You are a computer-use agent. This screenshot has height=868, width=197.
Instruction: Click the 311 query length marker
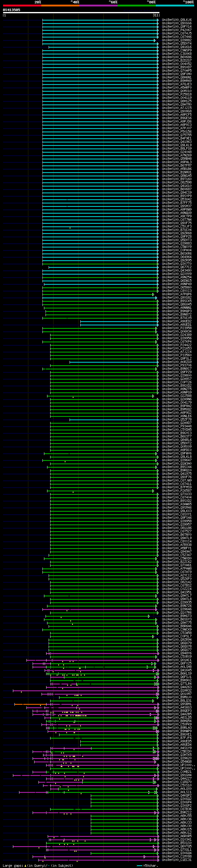(155, 15)
